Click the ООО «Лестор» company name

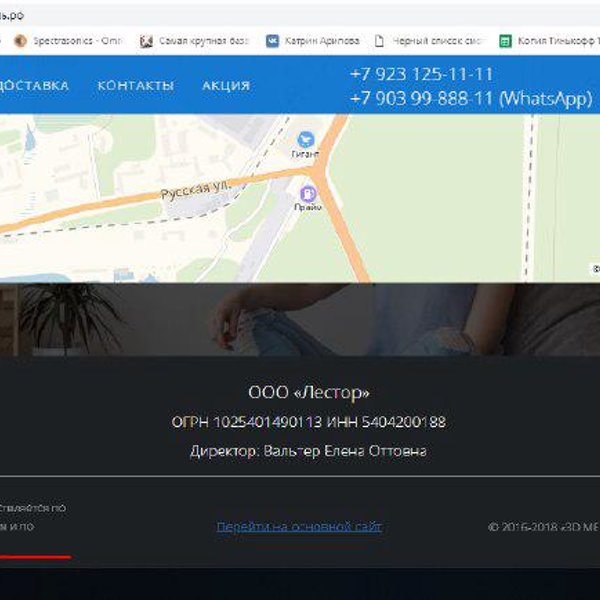[x=309, y=392]
